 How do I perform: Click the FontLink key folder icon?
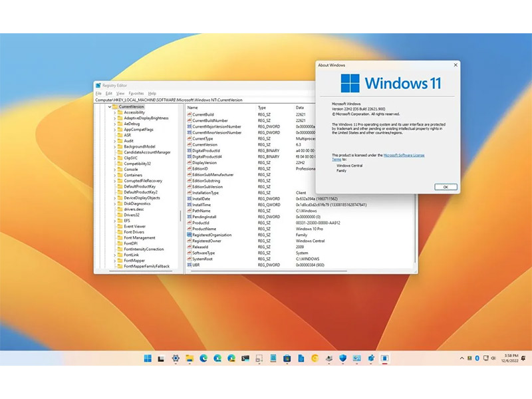120,255
